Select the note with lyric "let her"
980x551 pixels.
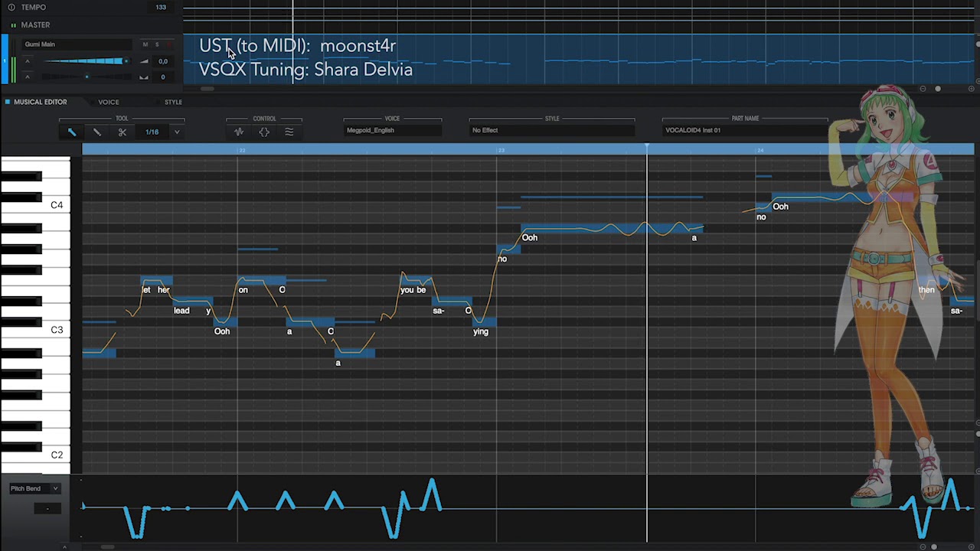[x=156, y=280]
